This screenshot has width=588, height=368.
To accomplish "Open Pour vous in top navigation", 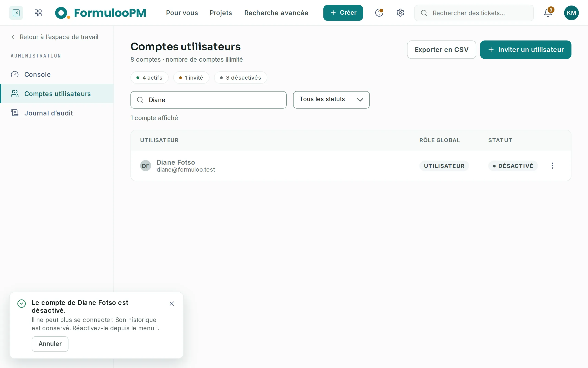I will [182, 13].
